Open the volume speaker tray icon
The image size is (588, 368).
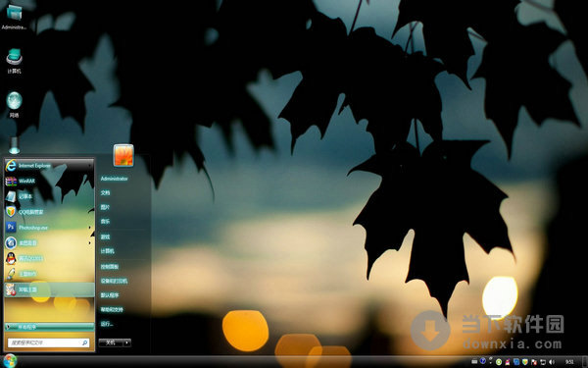tap(552, 362)
